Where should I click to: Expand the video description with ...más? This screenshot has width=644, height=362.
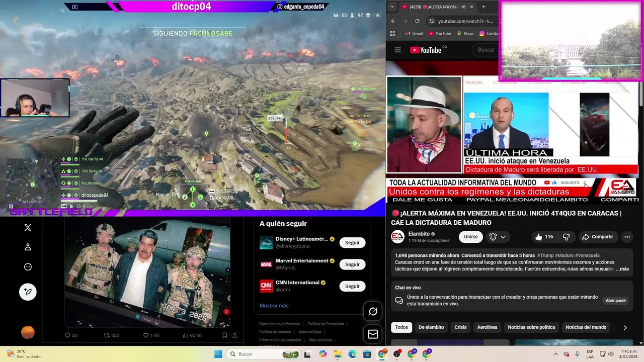[622, 269]
